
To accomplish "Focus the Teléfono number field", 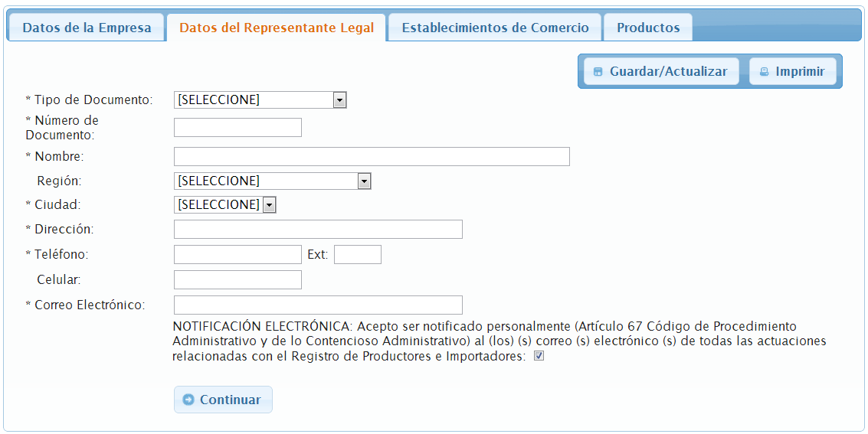I will coord(237,254).
